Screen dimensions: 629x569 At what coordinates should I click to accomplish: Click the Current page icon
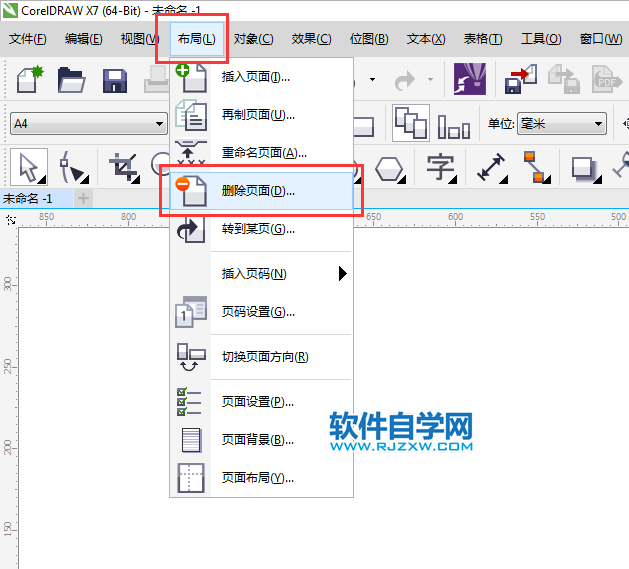pos(454,126)
